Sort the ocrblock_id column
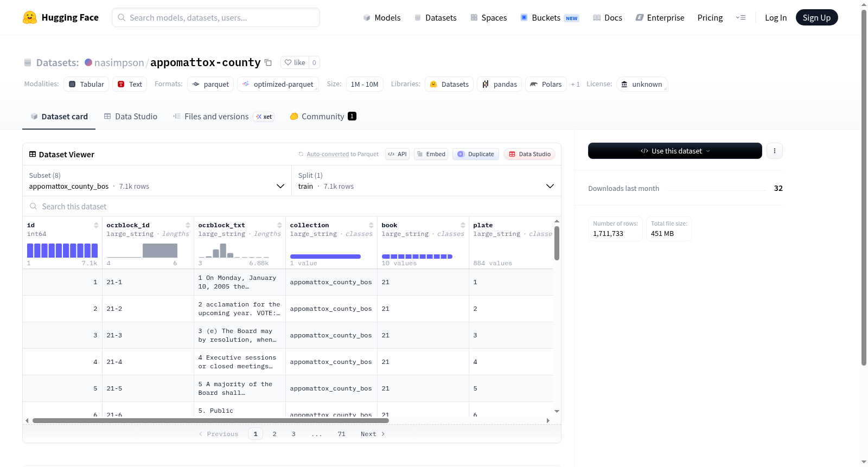Viewport: 868px width, 467px height. pos(188,225)
